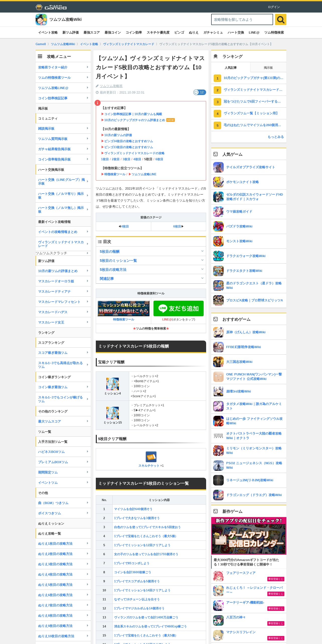The image size is (322, 644).
Task: Open 雑談掲示板 sidebar item
Action: pos(63,128)
